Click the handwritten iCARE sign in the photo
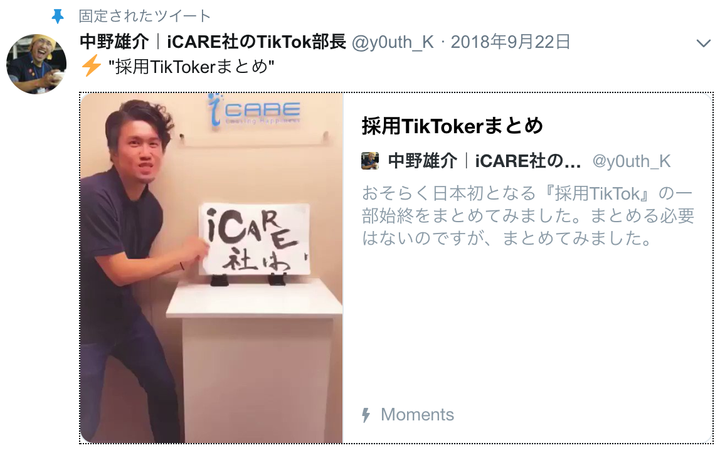 255,239
